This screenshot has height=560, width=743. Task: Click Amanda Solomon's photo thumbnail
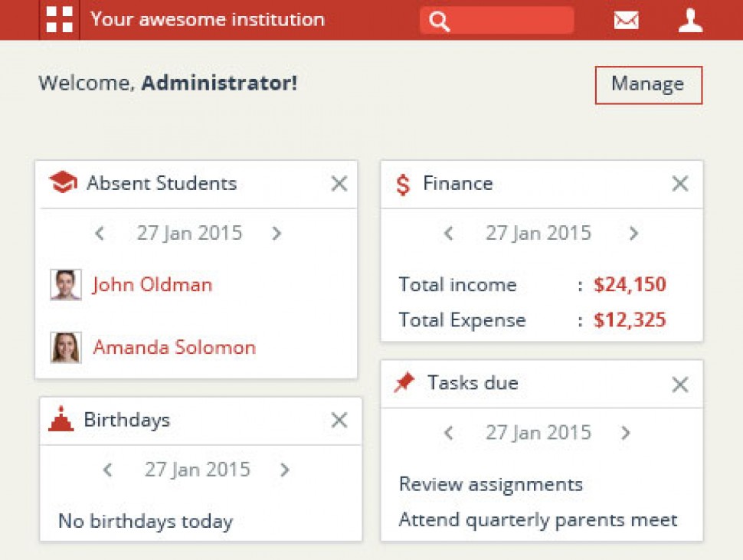coord(66,347)
